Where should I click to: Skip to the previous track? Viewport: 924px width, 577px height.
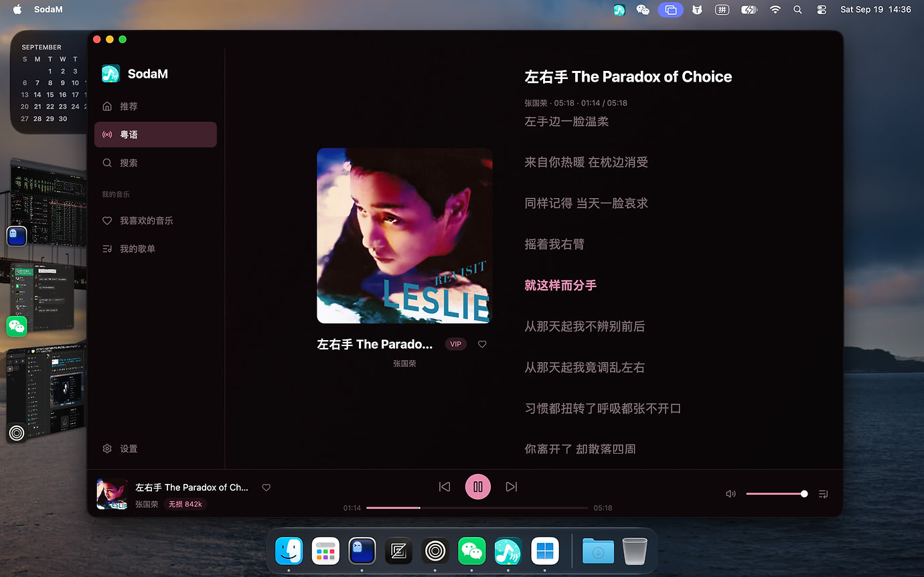(x=445, y=487)
